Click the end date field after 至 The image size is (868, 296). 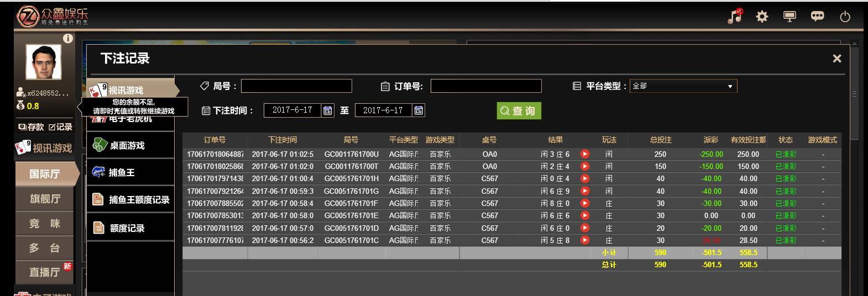pyautogui.click(x=384, y=110)
